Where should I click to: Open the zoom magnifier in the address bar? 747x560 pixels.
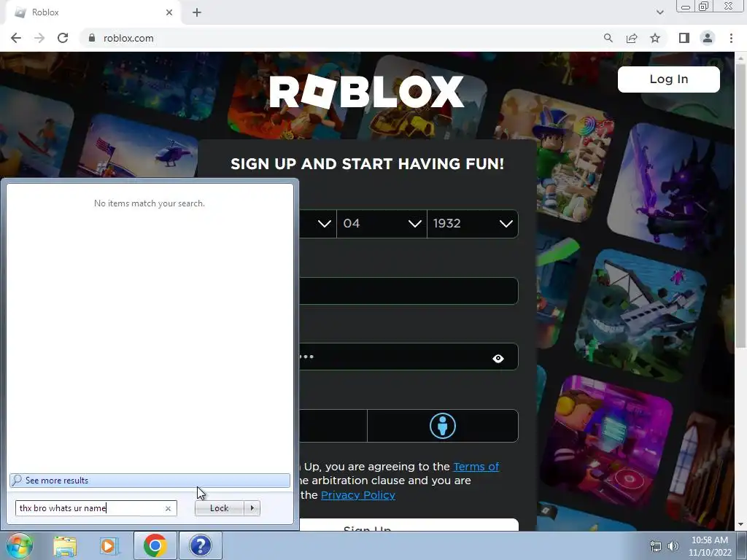(608, 38)
